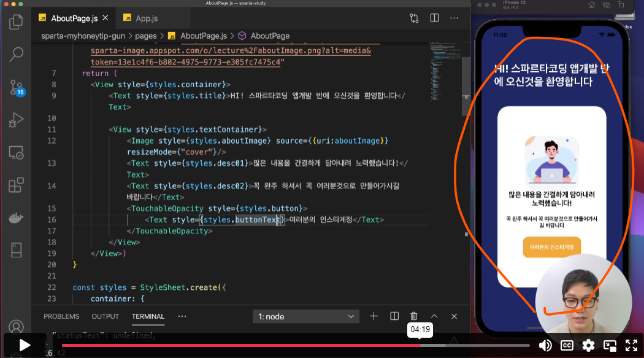This screenshot has width=644, height=358.
Task: Click code minimap overview
Action: pos(445,71)
